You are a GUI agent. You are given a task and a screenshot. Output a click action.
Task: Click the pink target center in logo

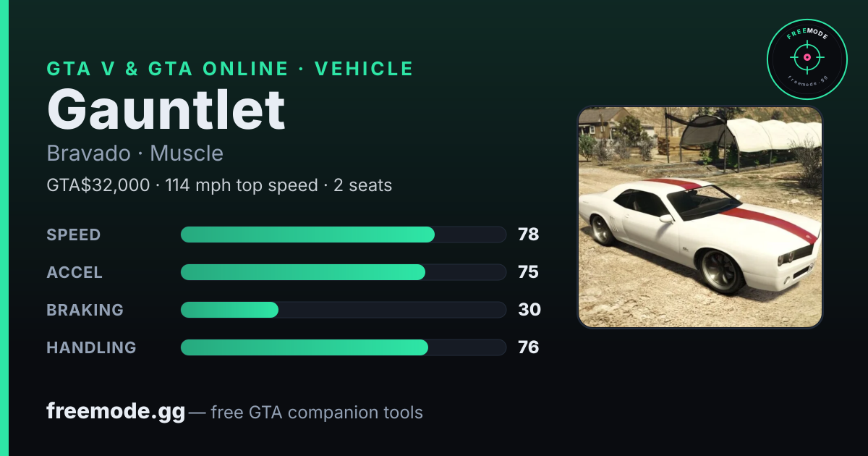pyautogui.click(x=807, y=57)
